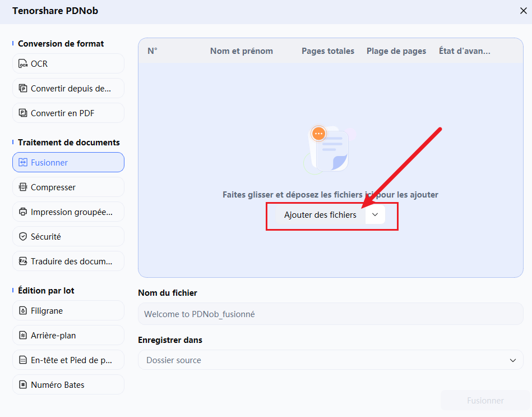The width and height of the screenshot is (532, 417).
Task: Click the Convertir en PDF icon
Action: tap(23, 113)
